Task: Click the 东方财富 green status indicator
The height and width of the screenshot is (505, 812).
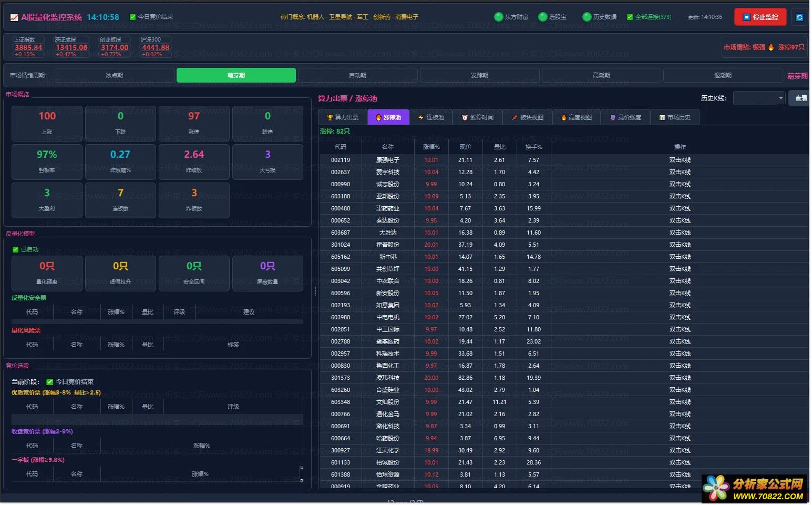Action: [x=499, y=17]
